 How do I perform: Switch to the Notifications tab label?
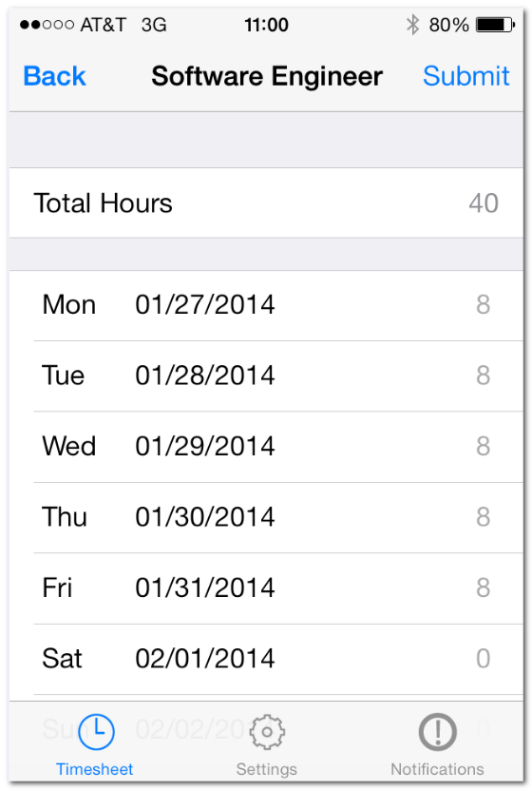(437, 769)
